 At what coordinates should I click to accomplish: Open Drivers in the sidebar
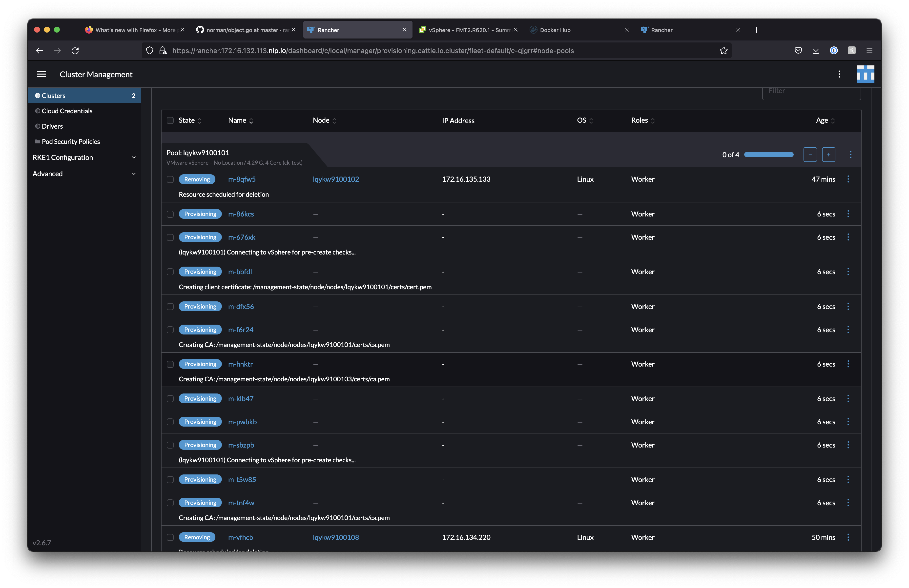pyautogui.click(x=84, y=126)
